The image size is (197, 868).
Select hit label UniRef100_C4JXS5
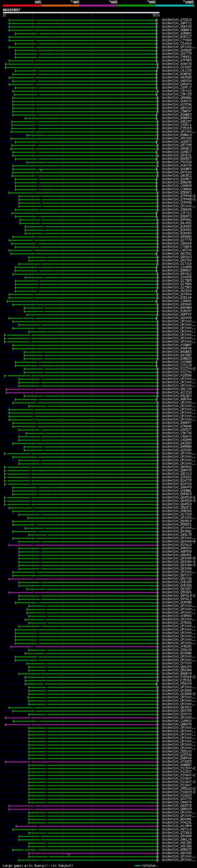177,71
